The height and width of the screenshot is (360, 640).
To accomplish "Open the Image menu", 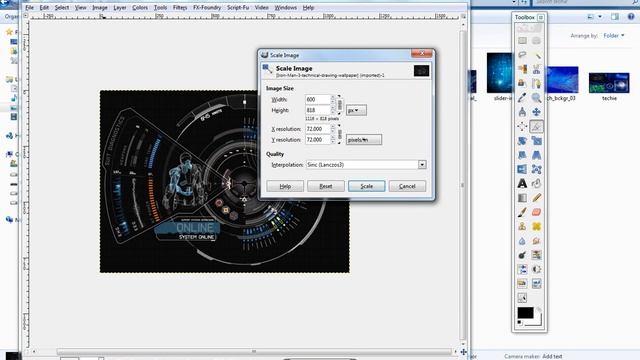I will pyautogui.click(x=100, y=8).
